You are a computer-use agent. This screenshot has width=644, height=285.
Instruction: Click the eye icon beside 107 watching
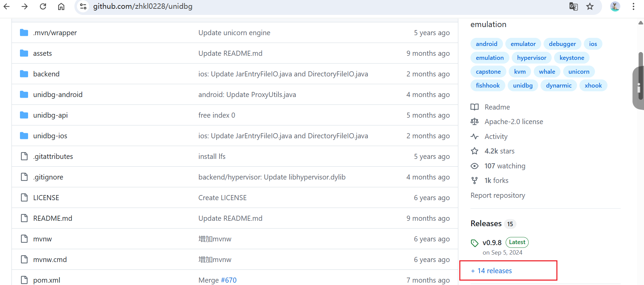click(475, 166)
